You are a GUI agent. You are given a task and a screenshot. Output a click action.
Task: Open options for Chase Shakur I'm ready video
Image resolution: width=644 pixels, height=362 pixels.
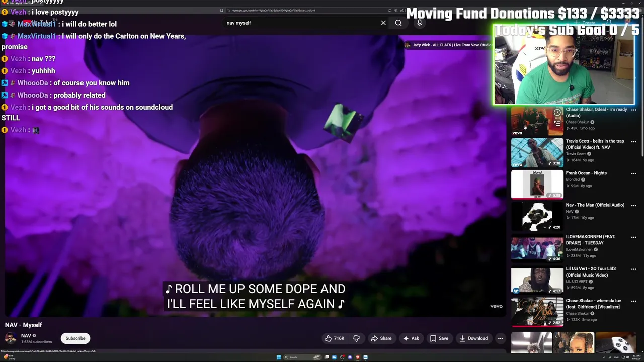(634, 110)
